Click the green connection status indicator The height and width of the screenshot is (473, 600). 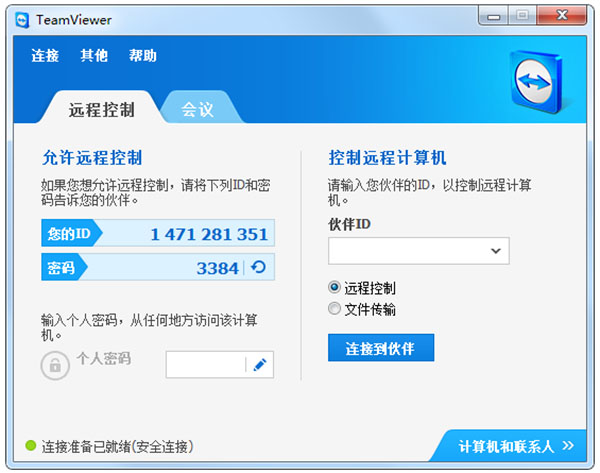point(30,445)
